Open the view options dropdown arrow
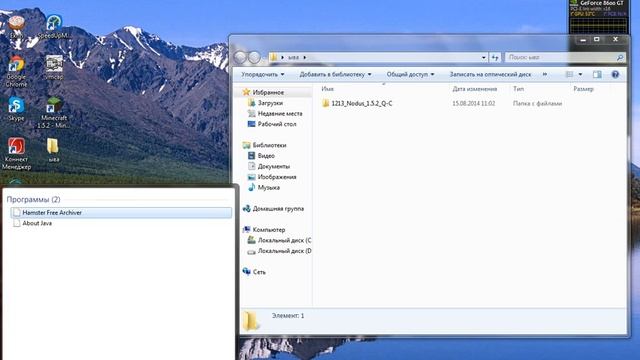Screen dimensions: 640x360 (580, 74)
